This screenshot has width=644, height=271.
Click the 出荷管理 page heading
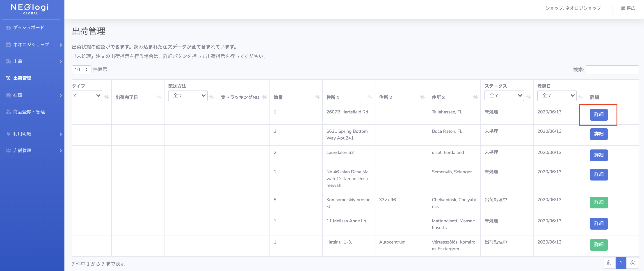(x=89, y=31)
